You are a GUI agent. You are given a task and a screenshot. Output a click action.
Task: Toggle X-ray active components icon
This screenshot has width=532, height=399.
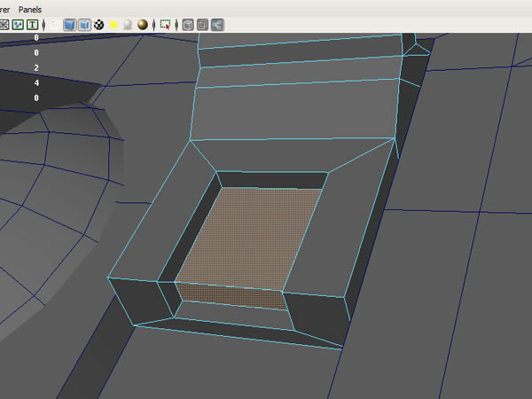[202, 24]
